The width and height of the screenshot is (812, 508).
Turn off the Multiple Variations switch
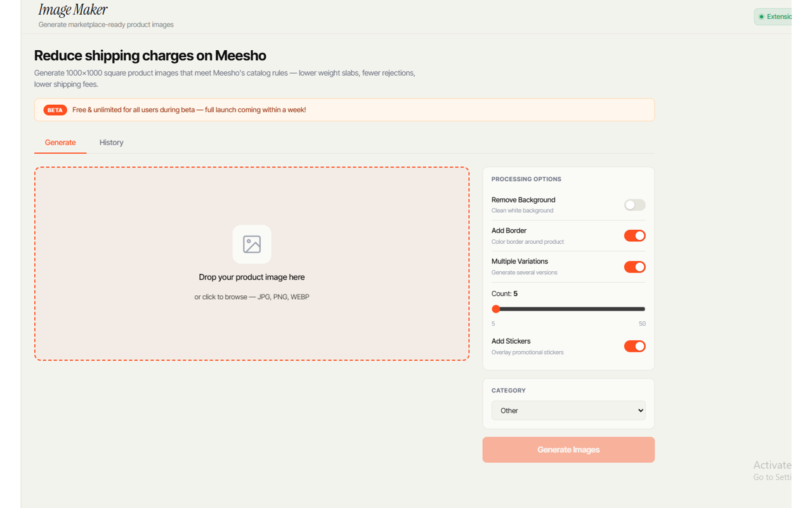pyautogui.click(x=634, y=267)
